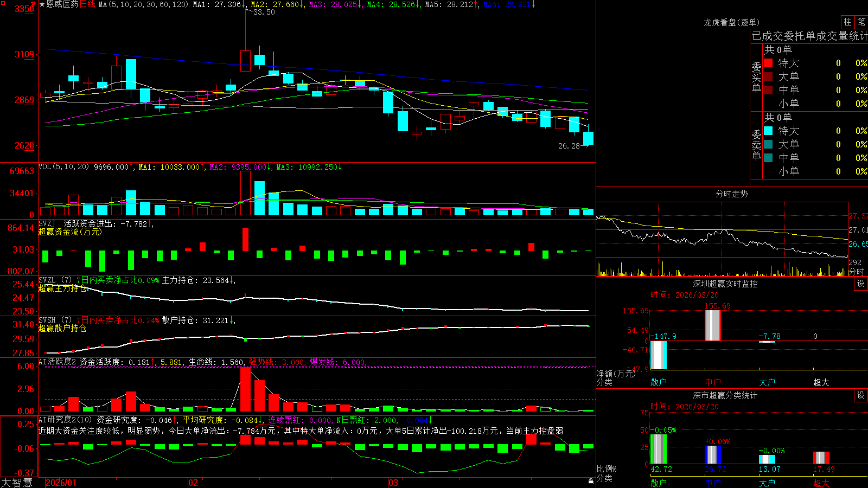
Task: Click the 2026/01 date marker on timeline
Action: pyautogui.click(x=61, y=483)
